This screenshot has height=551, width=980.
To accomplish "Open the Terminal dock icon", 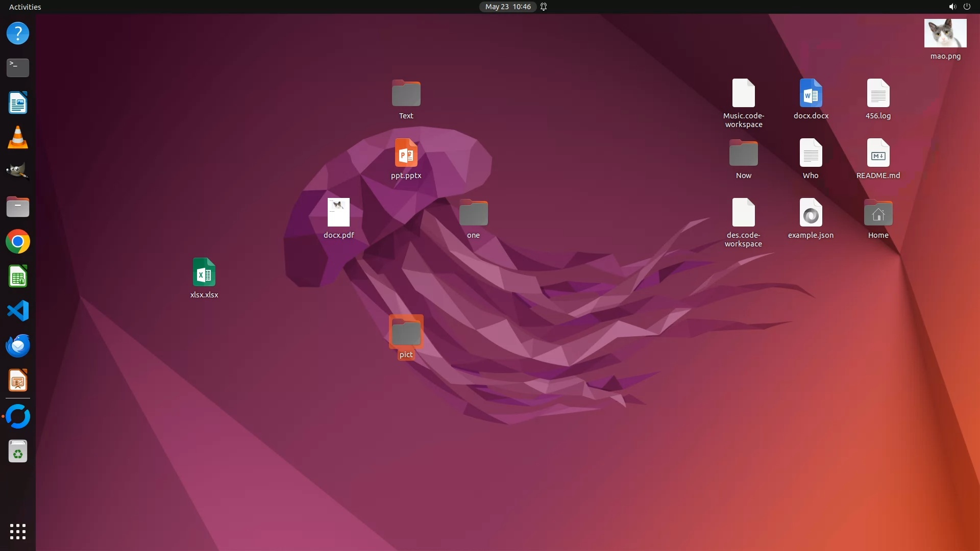I will pyautogui.click(x=18, y=67).
